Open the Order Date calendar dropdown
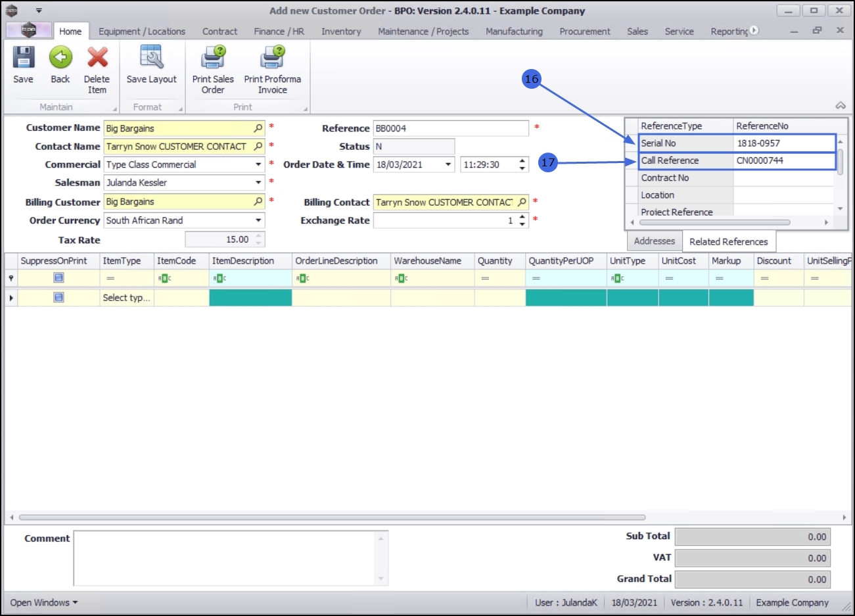The height and width of the screenshot is (616, 855). pyautogui.click(x=448, y=164)
